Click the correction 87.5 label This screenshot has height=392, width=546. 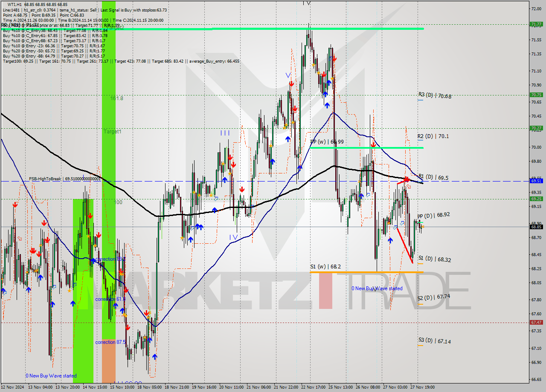[x=111, y=342]
